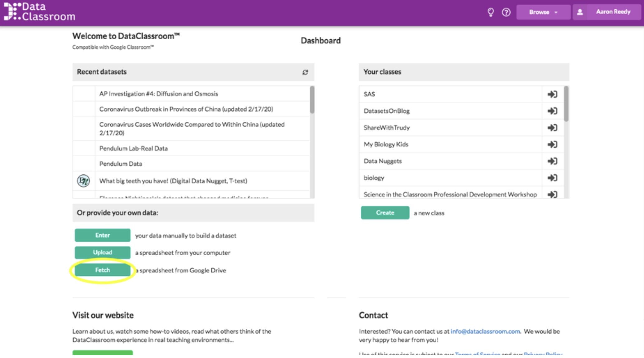
Task: Click the Upload spreadsheet button
Action: point(103,252)
